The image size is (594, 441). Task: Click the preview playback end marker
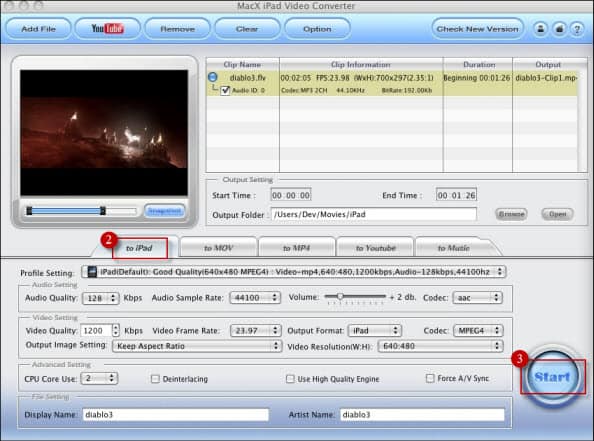[x=103, y=211]
